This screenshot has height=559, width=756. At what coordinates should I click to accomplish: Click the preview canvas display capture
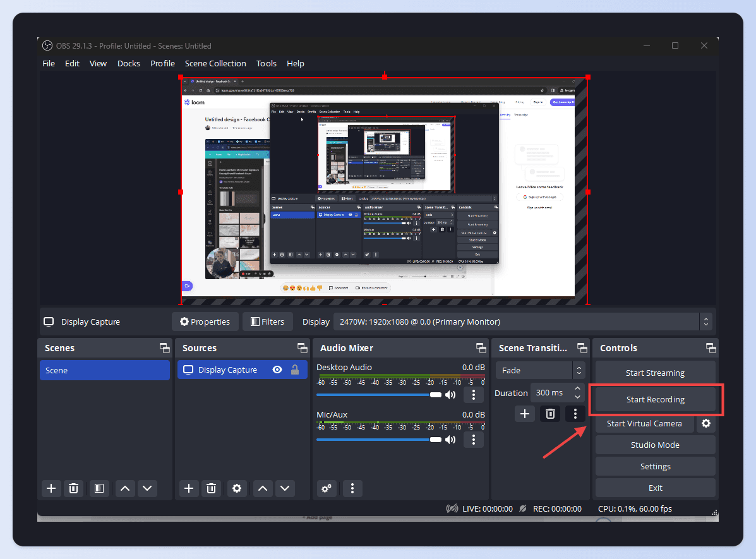point(384,191)
